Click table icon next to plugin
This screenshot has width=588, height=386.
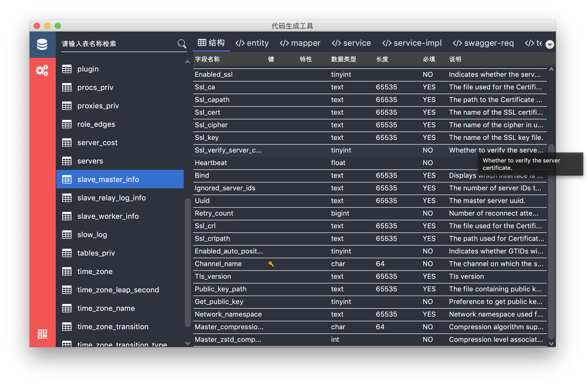coord(67,69)
